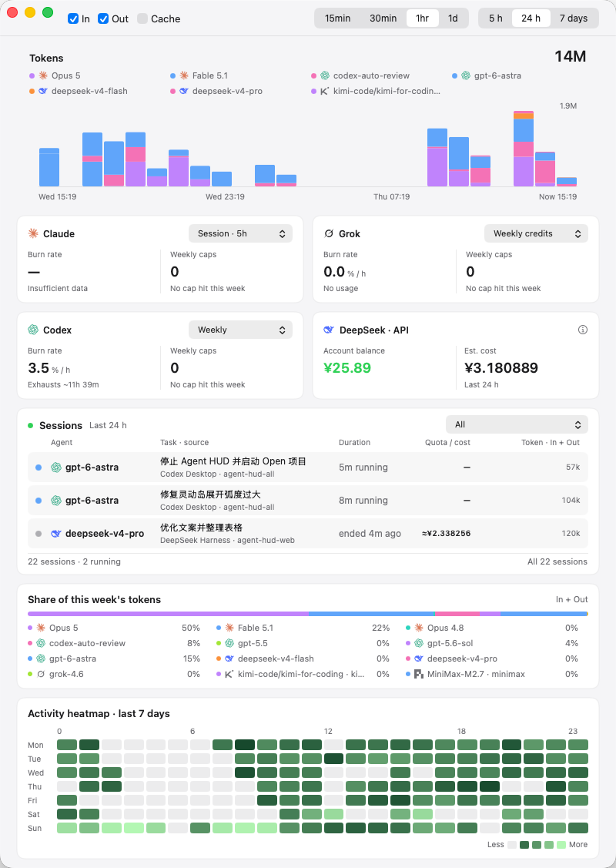This screenshot has height=868, width=616.
Task: Select the 1d bucket segment
Action: [x=453, y=18]
